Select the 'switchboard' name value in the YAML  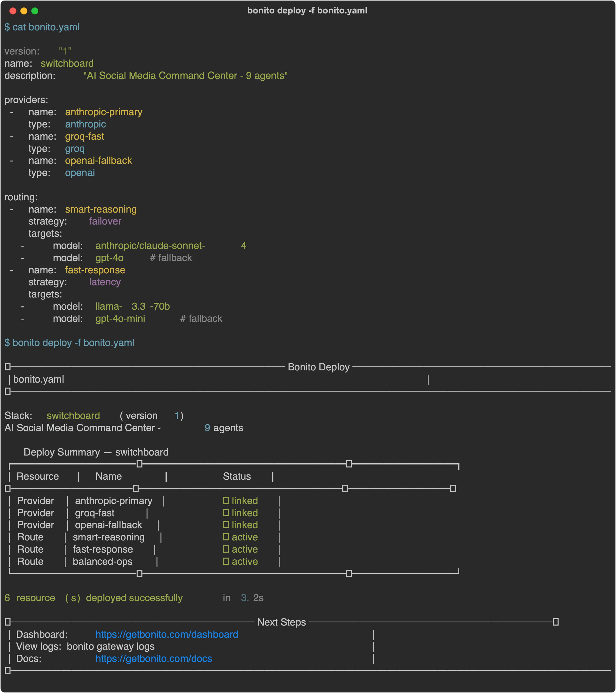pos(67,63)
